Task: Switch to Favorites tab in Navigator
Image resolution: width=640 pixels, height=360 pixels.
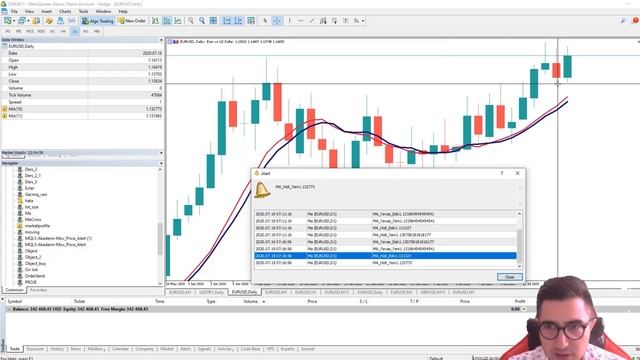Action: pyautogui.click(x=38, y=290)
